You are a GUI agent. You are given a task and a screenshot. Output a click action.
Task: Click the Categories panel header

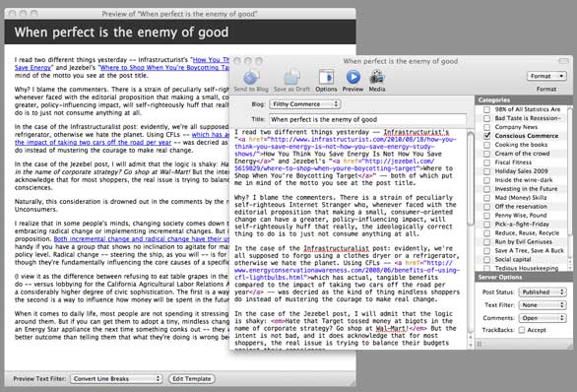point(524,100)
